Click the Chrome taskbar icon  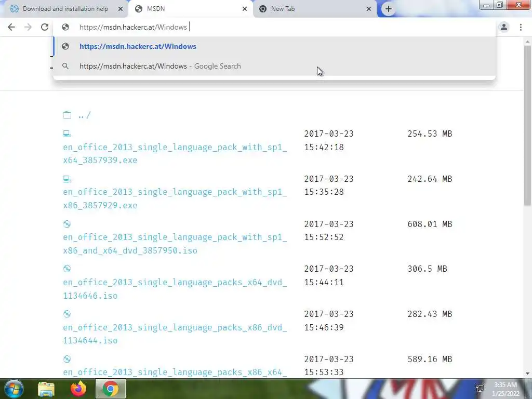click(x=111, y=389)
